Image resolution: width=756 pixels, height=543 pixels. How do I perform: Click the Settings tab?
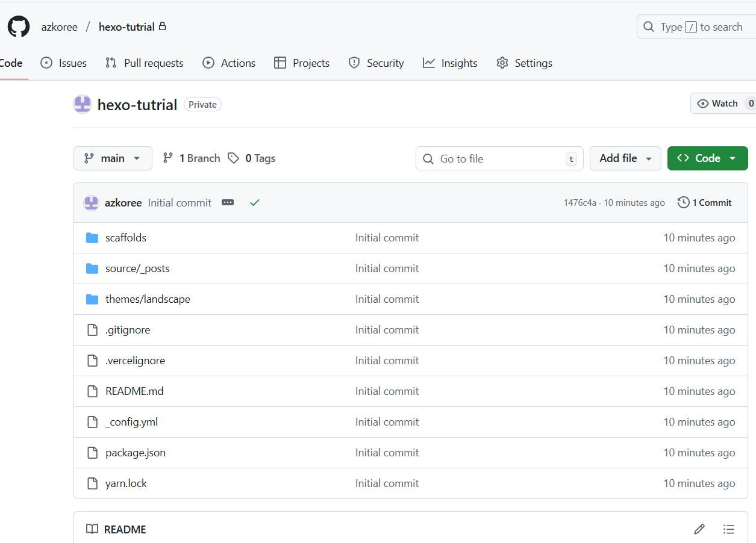[524, 63]
